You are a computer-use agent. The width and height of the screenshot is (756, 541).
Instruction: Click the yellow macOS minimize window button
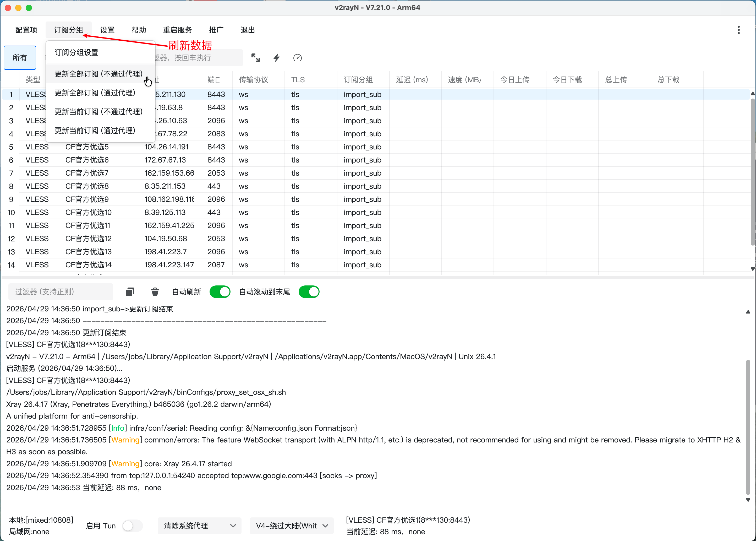pos(18,8)
